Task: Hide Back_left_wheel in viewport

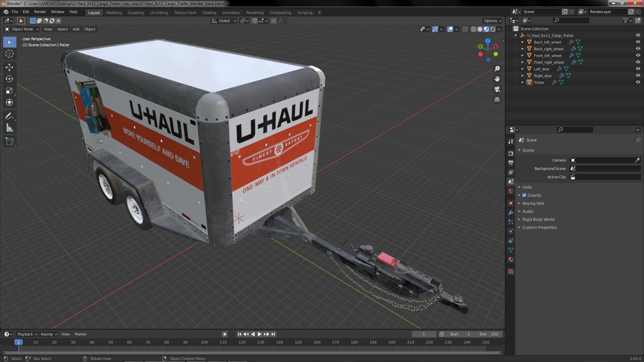Action: point(638,42)
